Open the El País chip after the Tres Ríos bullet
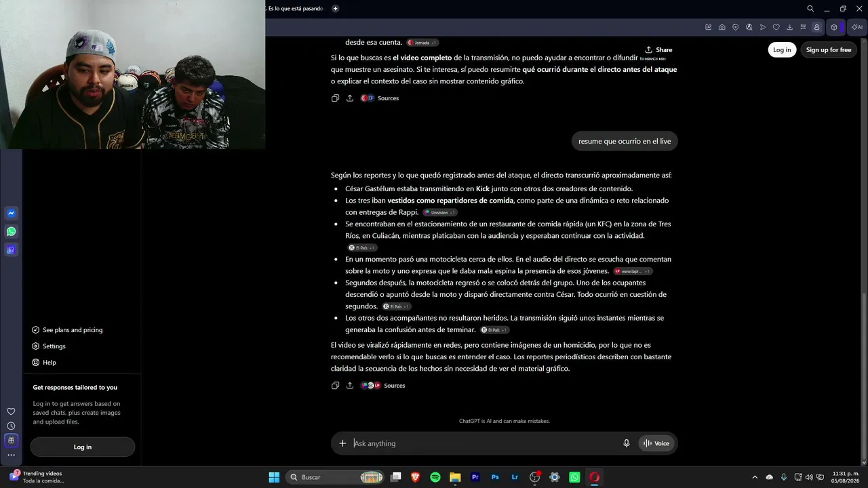This screenshot has width=868, height=488. pyautogui.click(x=362, y=247)
